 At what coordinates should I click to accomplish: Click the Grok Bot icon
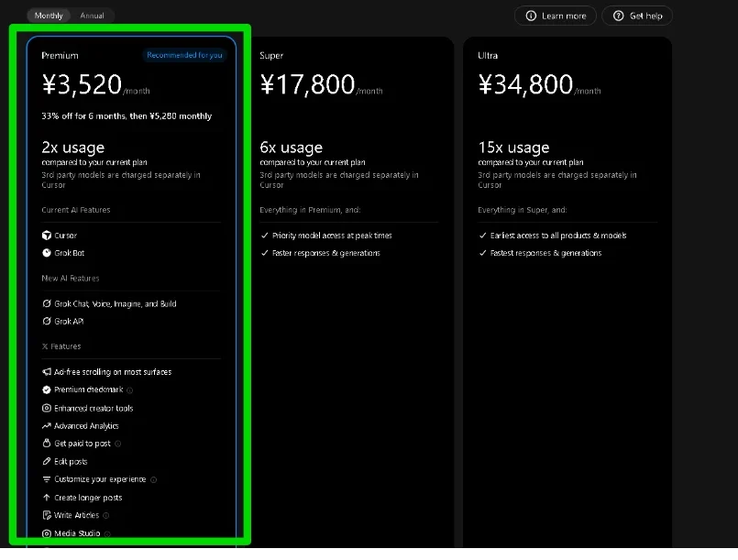point(47,253)
